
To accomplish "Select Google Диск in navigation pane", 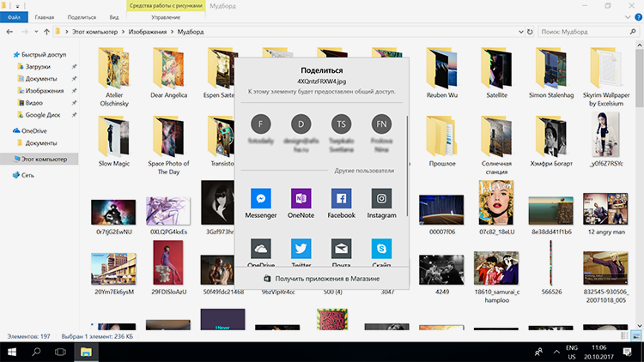I will click(x=43, y=115).
